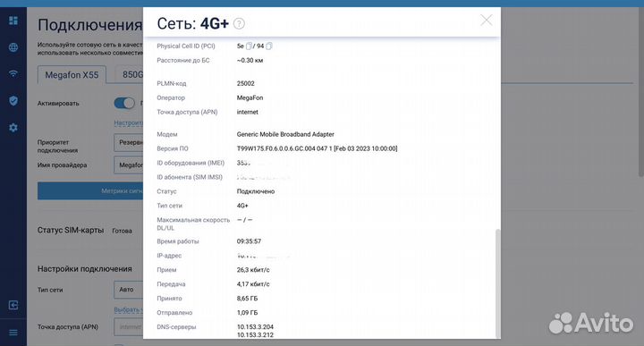
Task: Select DNS server 10.153.3.204
Action: (x=255, y=327)
